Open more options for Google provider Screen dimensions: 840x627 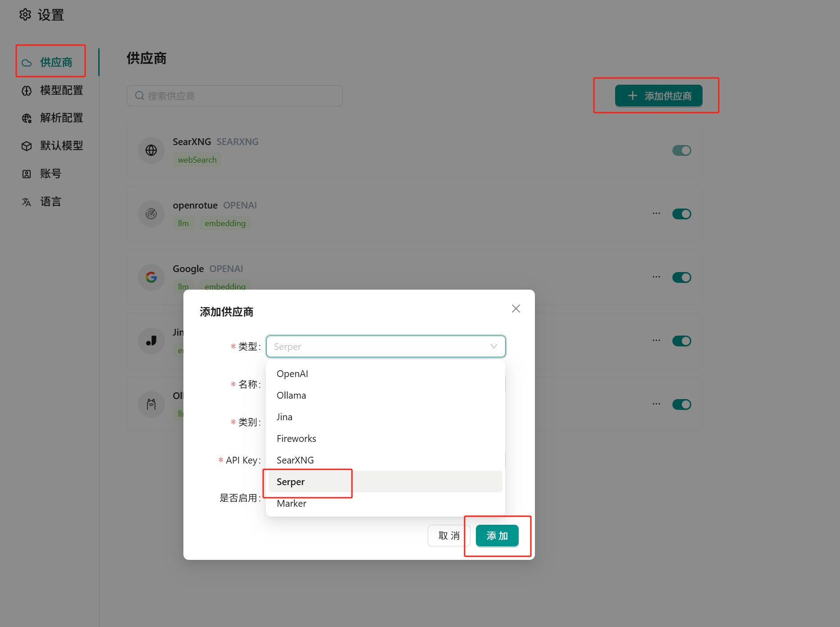(656, 277)
